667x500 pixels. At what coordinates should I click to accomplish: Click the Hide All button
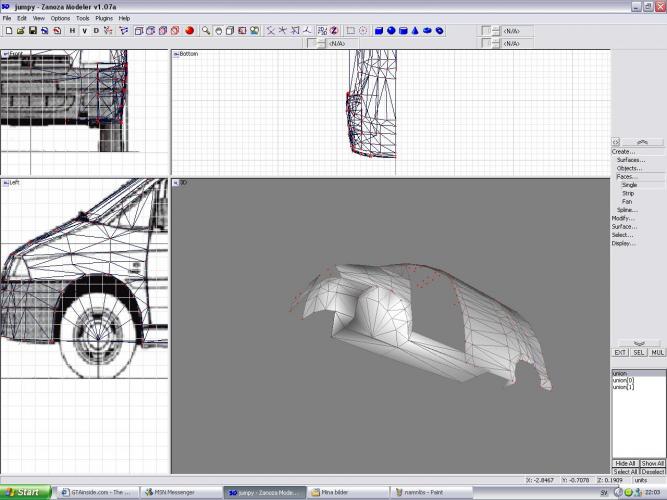tap(625, 464)
